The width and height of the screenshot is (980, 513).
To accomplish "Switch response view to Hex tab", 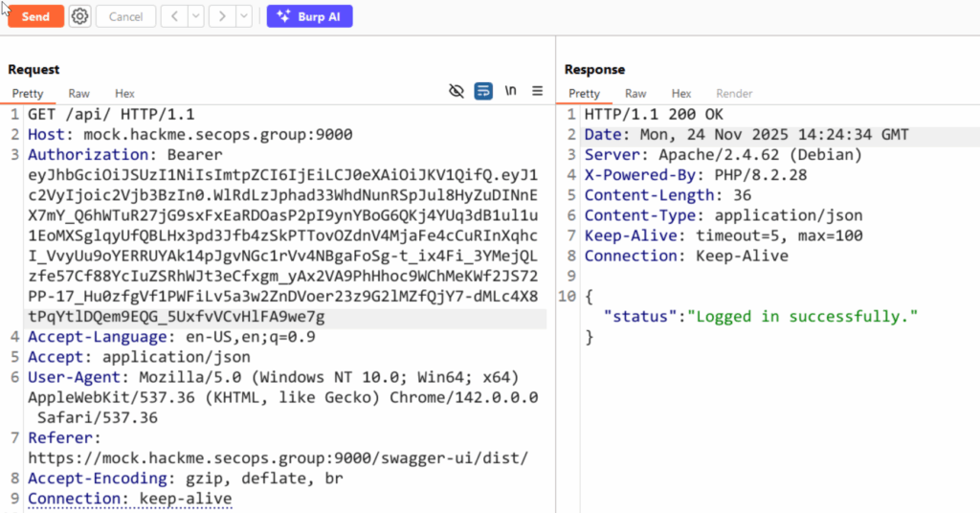I will tap(681, 94).
